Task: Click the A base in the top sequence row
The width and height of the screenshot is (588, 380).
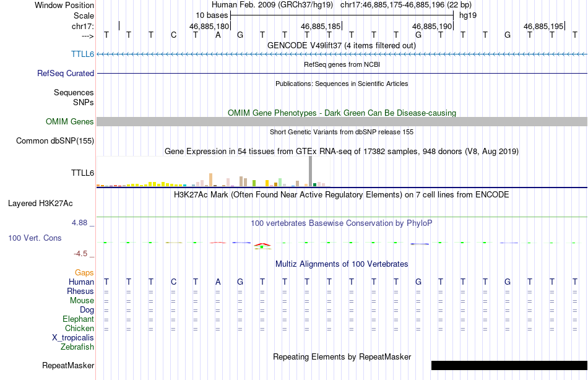Action: click(218, 35)
